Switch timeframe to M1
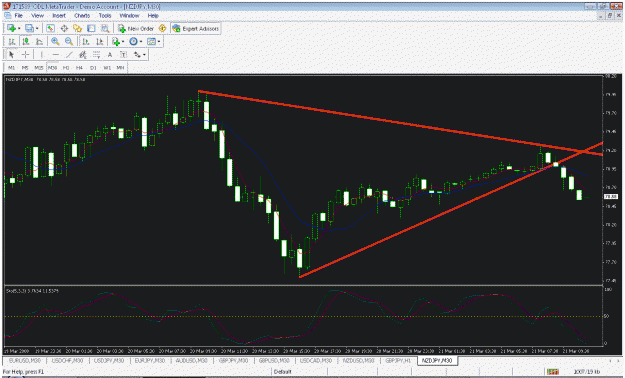 pos(12,68)
